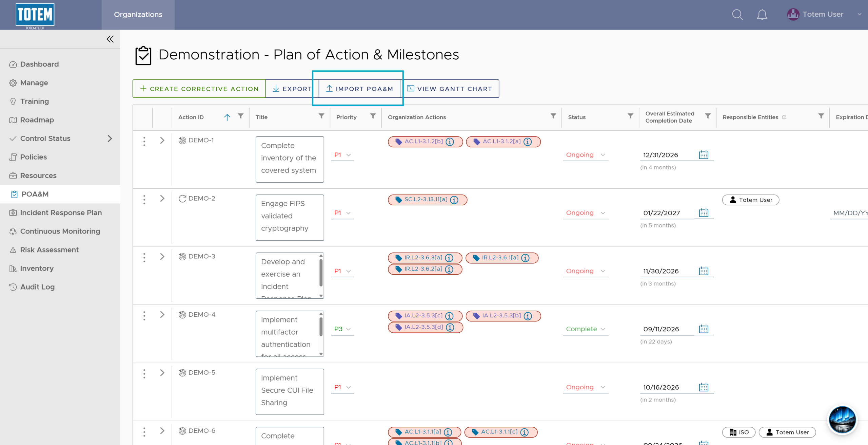Open the Organizations tab

[x=138, y=15]
